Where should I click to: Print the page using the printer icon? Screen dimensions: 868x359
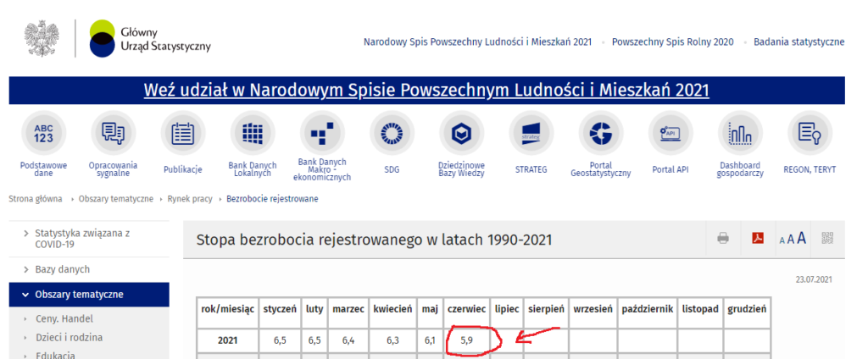[x=723, y=239]
